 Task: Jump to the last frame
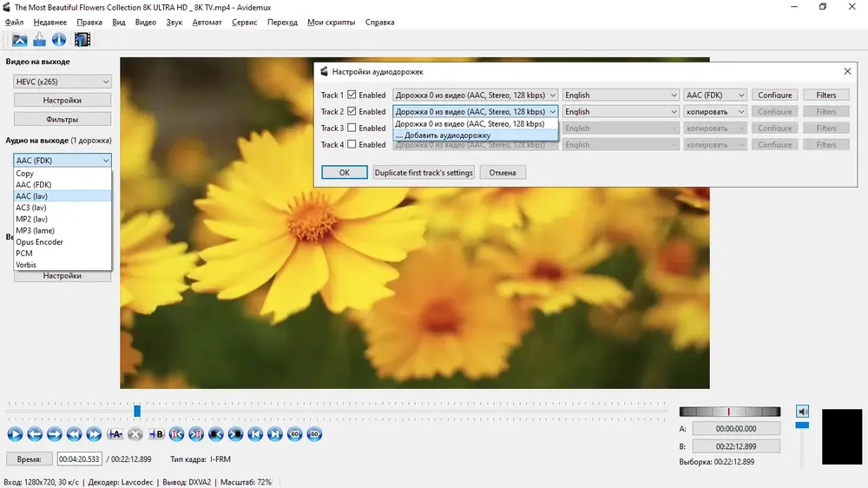(275, 434)
